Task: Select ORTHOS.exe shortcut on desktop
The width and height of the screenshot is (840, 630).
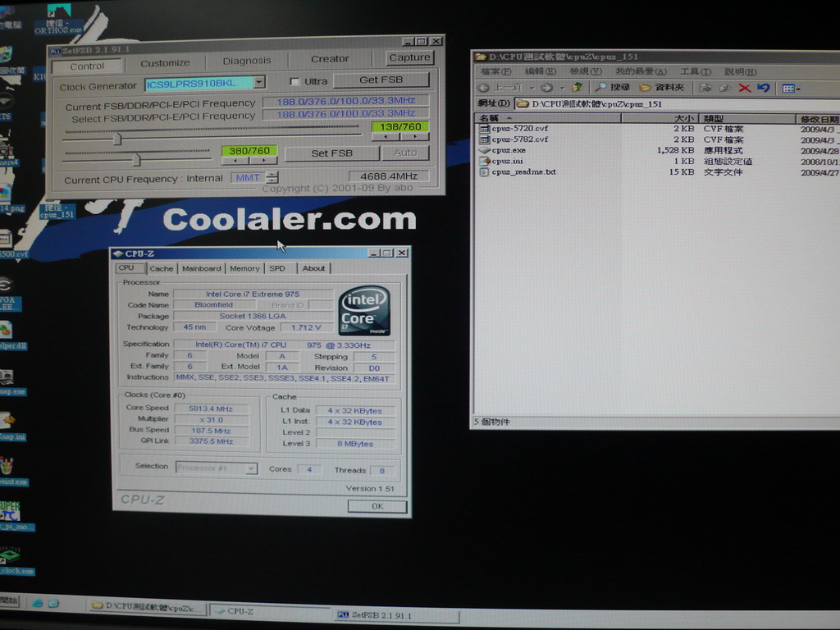Action: tap(58, 20)
